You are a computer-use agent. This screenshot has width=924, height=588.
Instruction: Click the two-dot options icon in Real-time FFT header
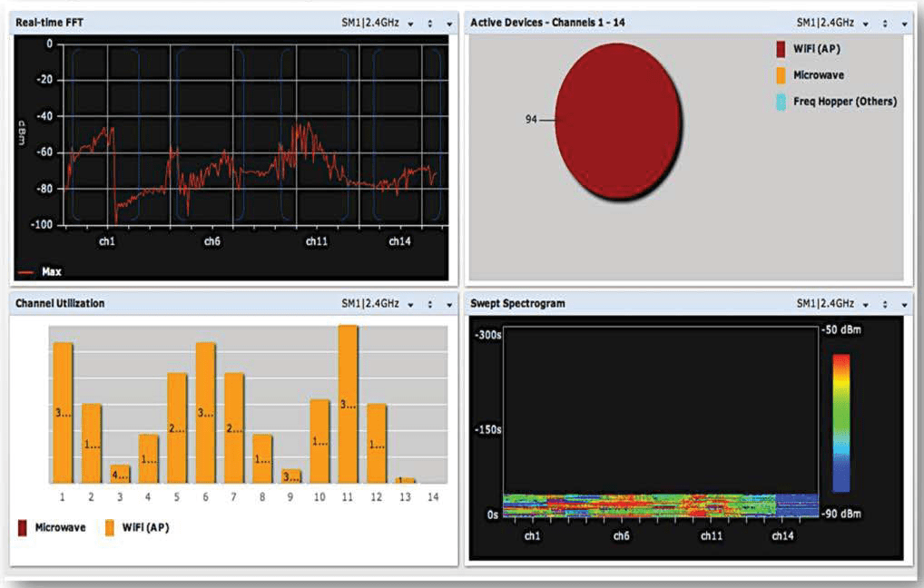pos(430,23)
